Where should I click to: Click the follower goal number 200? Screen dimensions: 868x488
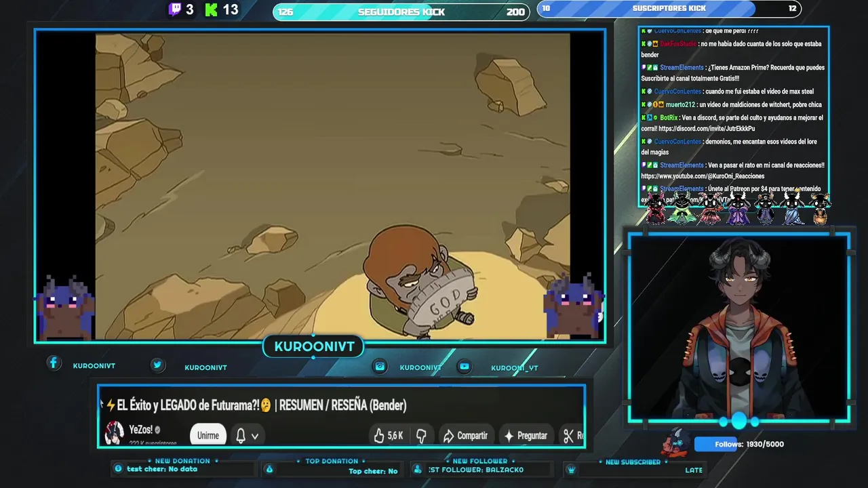[x=515, y=12]
